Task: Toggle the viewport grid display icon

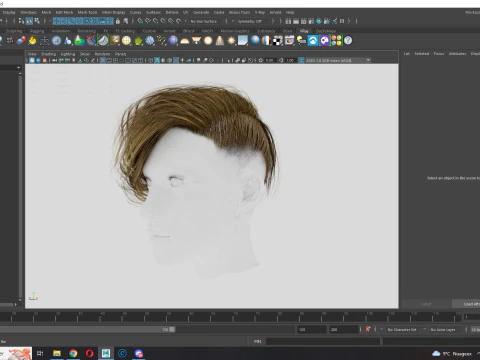Action: (103, 60)
